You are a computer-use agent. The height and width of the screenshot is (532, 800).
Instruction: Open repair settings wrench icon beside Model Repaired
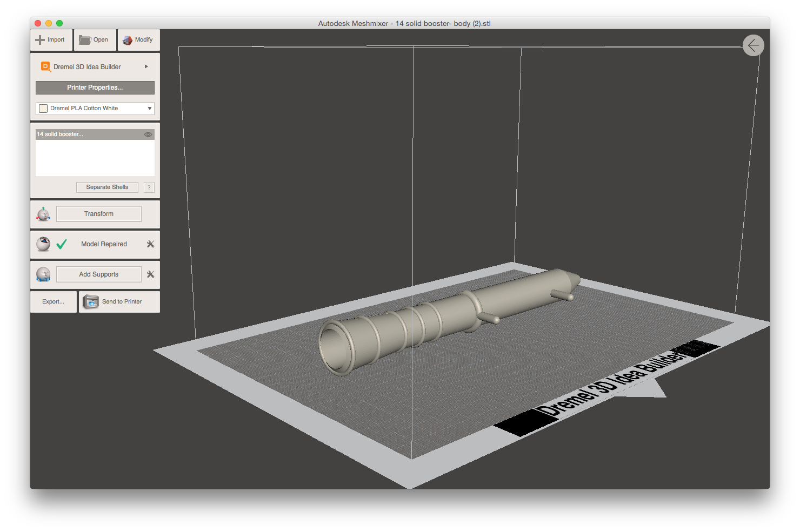(x=151, y=244)
